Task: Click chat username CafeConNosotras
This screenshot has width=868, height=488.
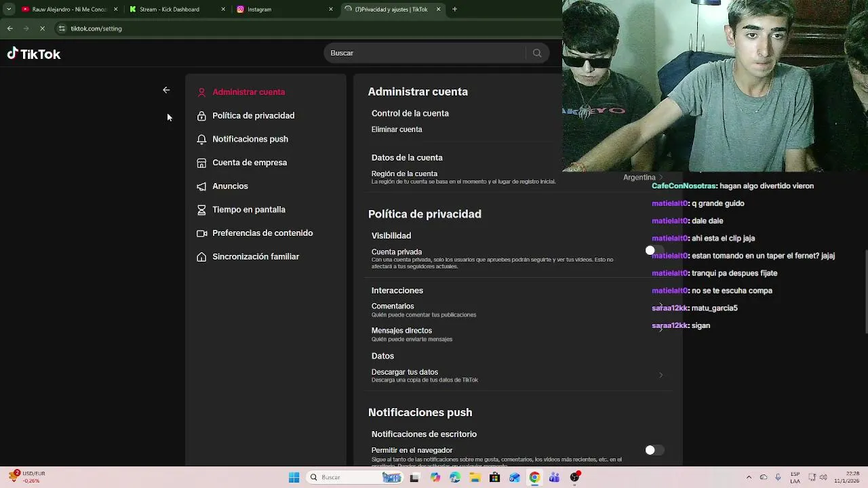Action: 684,186
